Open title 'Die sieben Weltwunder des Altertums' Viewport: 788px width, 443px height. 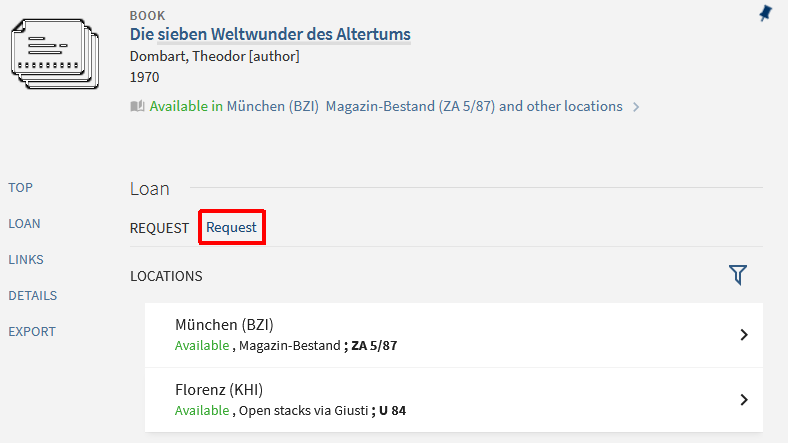click(270, 35)
